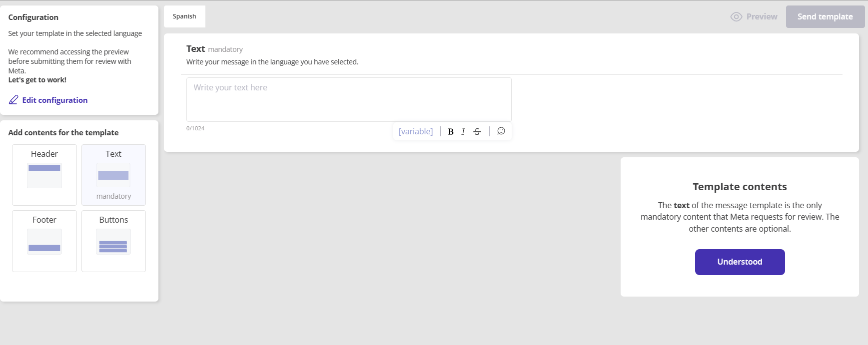868x345 pixels.
Task: Click the Header card label
Action: click(x=44, y=154)
